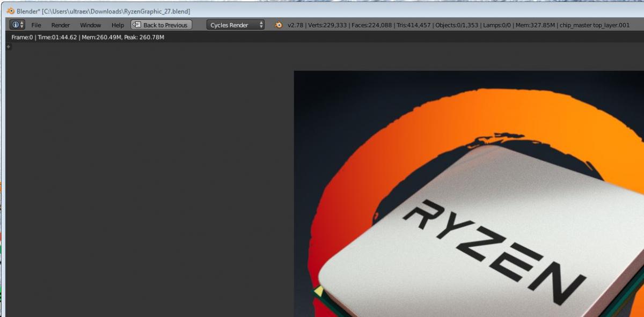This screenshot has height=317, width=644.
Task: Click the Peak: 260.78M memory text
Action: 144,37
